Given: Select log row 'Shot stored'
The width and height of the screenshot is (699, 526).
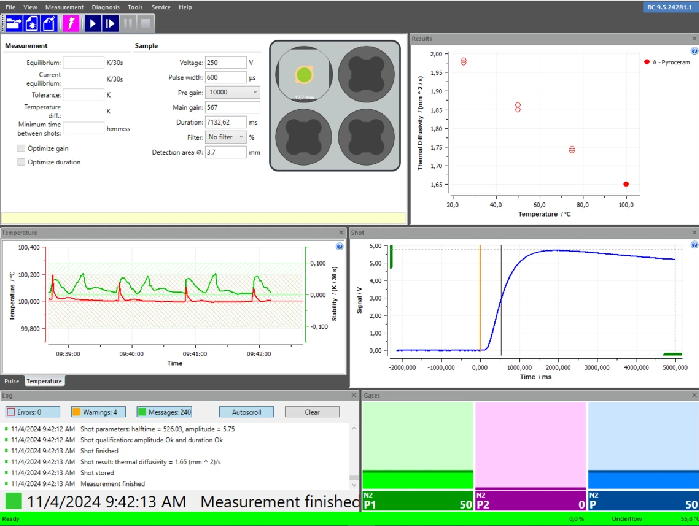Looking at the screenshot, I should click(176, 473).
